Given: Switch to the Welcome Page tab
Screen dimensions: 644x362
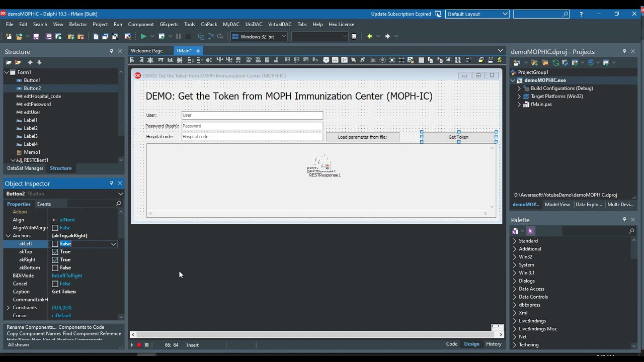Looking at the screenshot, I should tap(147, 50).
